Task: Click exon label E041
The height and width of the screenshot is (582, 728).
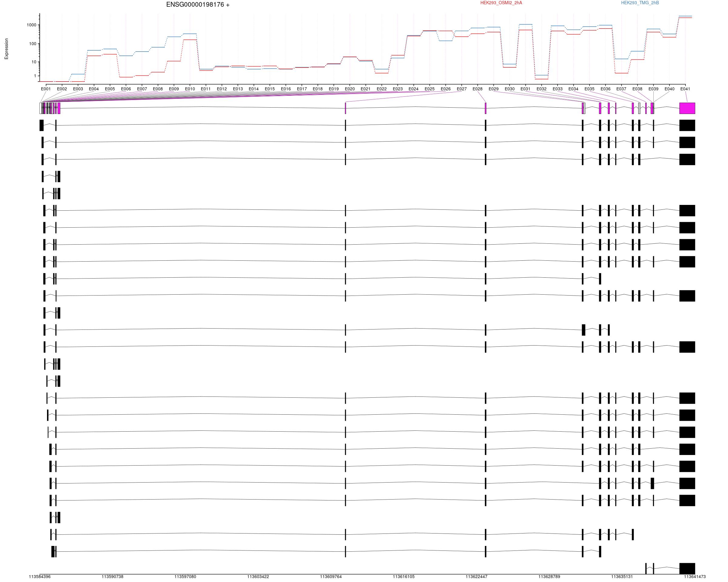Action: click(685, 89)
